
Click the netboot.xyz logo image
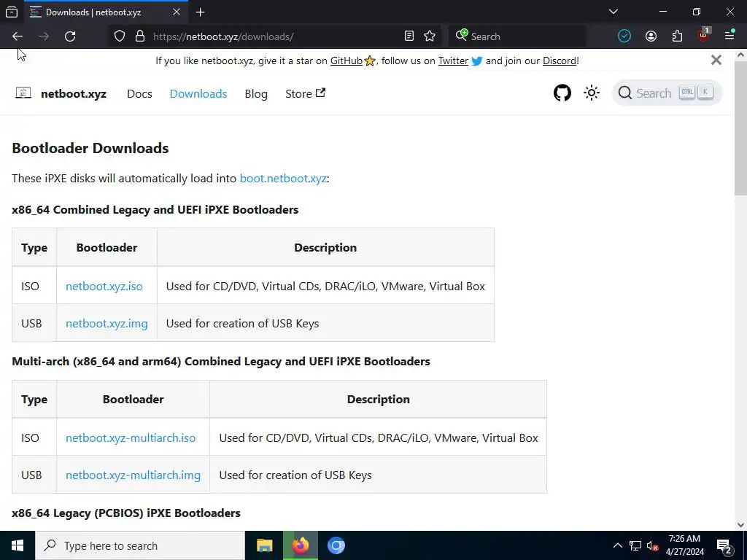coord(23,93)
